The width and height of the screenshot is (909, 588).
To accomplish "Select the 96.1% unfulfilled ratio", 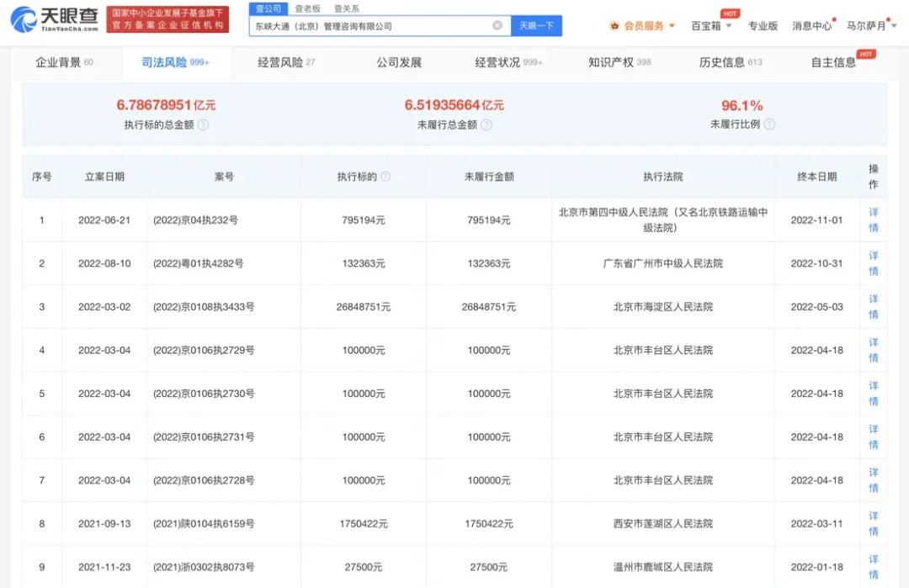I will (742, 105).
